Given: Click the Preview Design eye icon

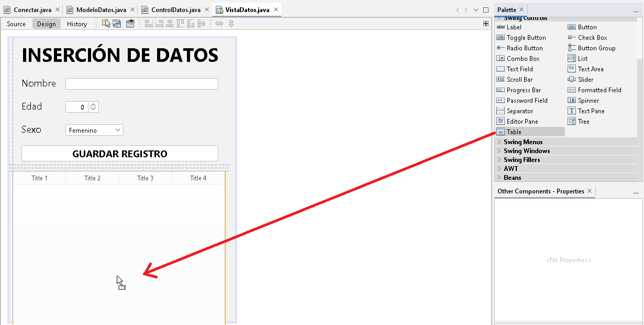Looking at the screenshot, I should 130,24.
